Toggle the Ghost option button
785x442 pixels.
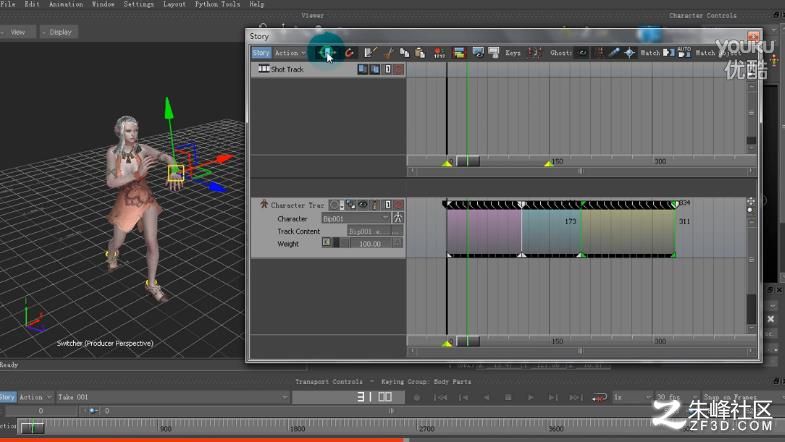(x=582, y=53)
